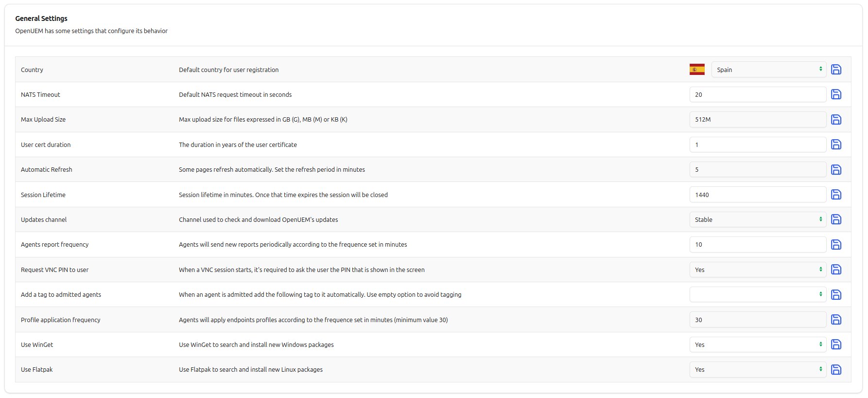Save the Session Lifetime setting
The image size is (868, 398).
pyautogui.click(x=836, y=195)
